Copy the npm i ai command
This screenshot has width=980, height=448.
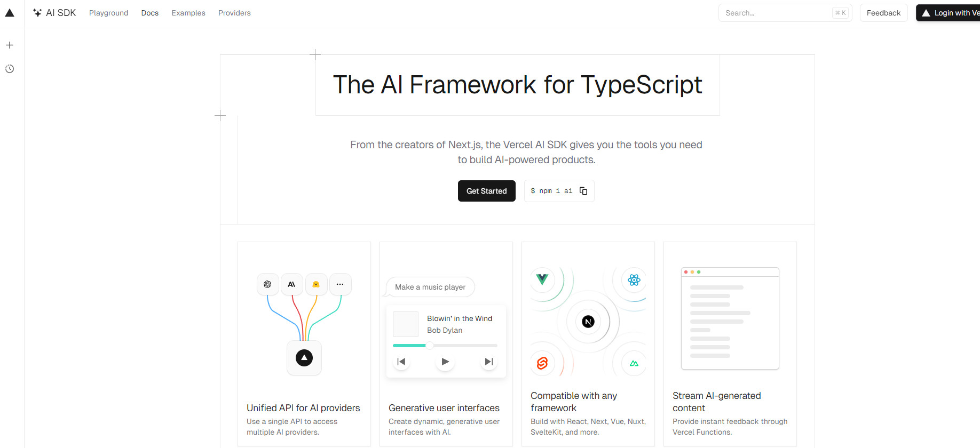pyautogui.click(x=583, y=191)
